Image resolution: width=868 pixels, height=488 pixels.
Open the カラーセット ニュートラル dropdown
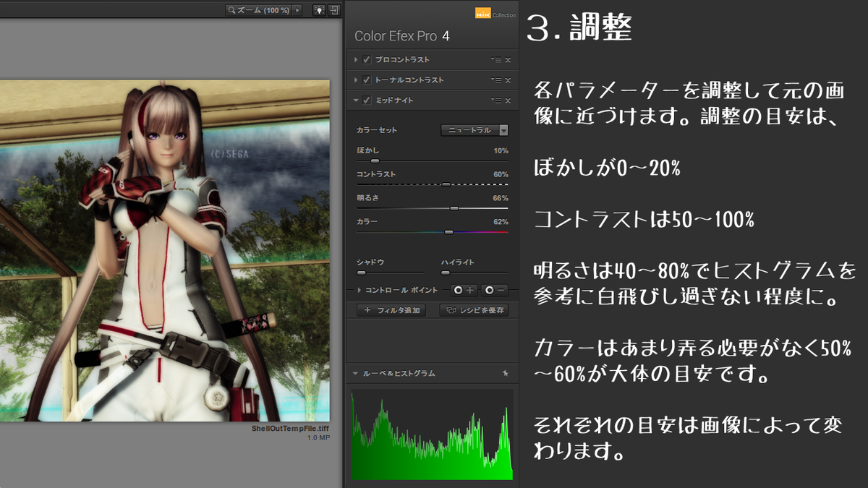tap(475, 130)
